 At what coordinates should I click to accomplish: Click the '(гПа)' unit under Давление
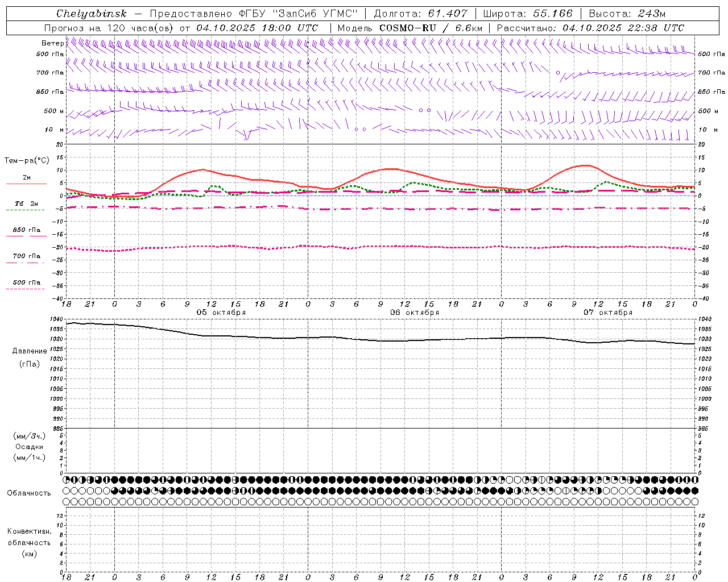tap(30, 364)
